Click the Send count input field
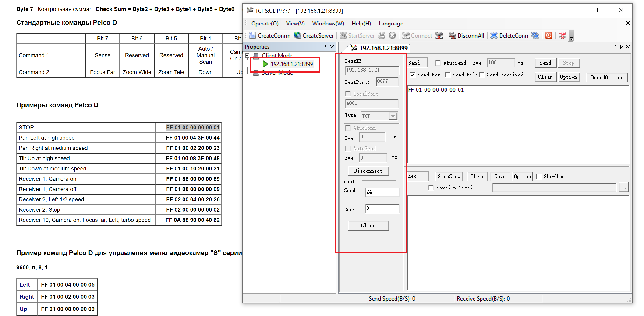644x316 pixels. click(382, 192)
